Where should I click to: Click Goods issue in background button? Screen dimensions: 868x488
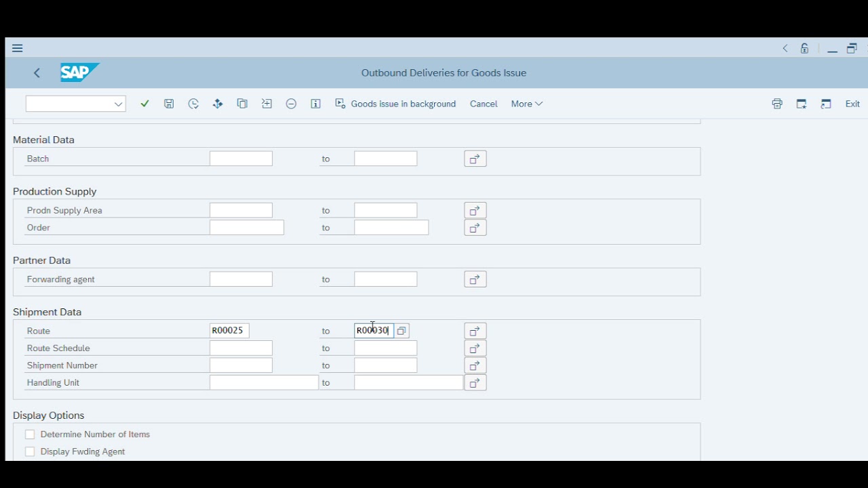pyautogui.click(x=395, y=104)
